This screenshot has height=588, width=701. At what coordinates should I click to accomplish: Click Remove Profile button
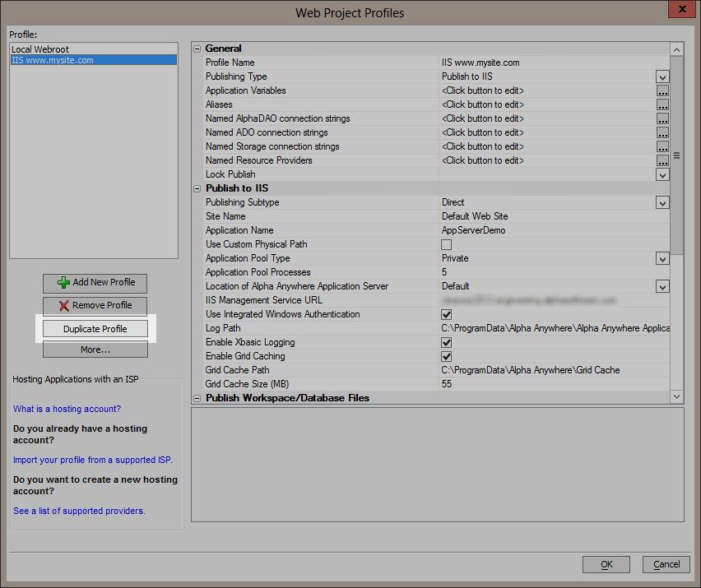click(95, 306)
